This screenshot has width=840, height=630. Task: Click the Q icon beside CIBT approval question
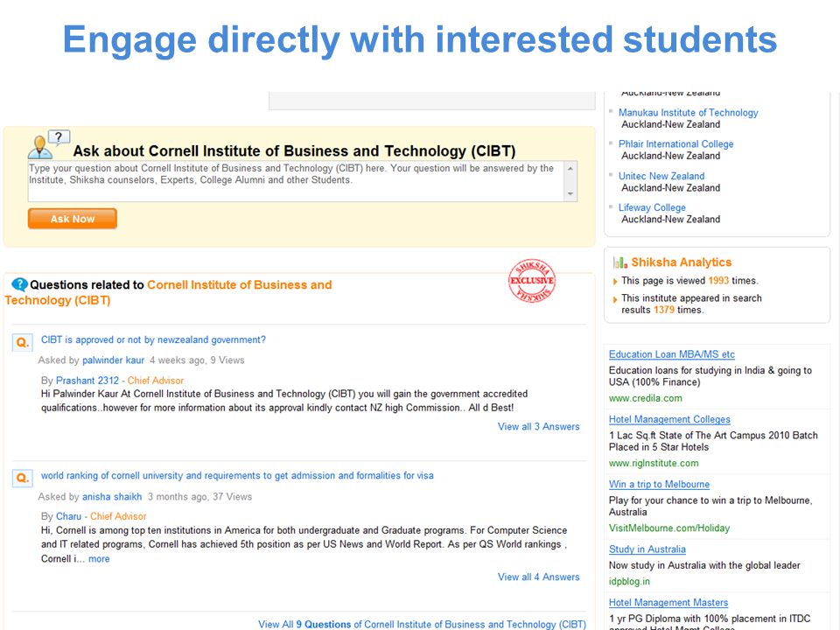click(x=23, y=342)
